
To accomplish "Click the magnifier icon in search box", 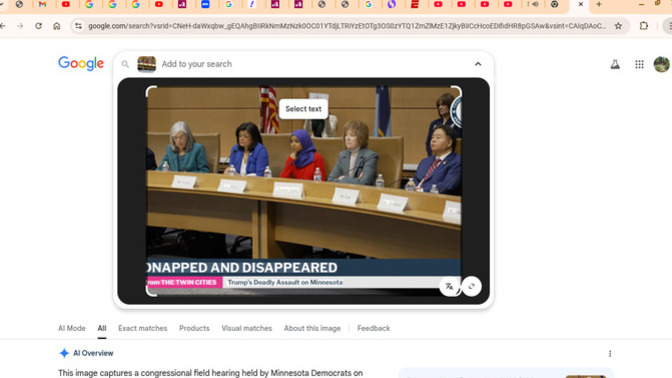I will [x=125, y=64].
